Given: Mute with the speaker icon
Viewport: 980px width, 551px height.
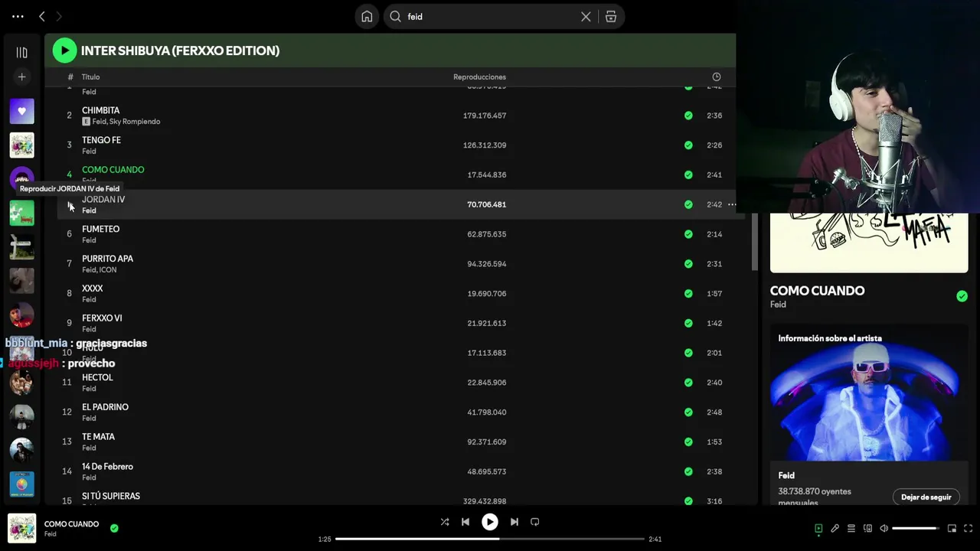Looking at the screenshot, I should click(884, 528).
